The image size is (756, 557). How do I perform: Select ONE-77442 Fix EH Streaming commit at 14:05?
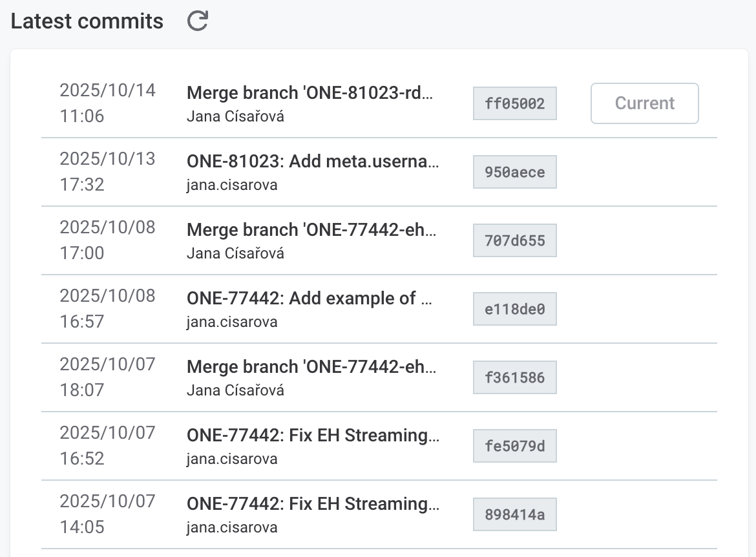(313, 503)
